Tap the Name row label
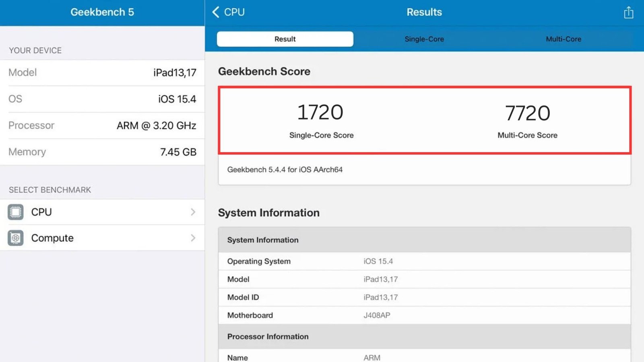The width and height of the screenshot is (644, 362). [x=237, y=358]
